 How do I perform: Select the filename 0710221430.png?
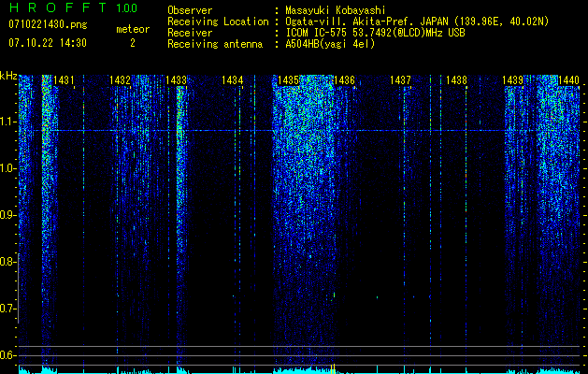48,24
